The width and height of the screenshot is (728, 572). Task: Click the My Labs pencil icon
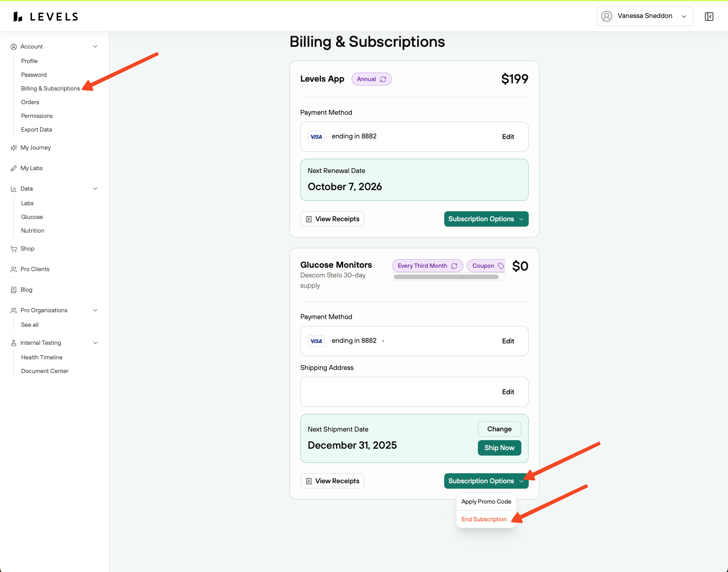coord(14,168)
